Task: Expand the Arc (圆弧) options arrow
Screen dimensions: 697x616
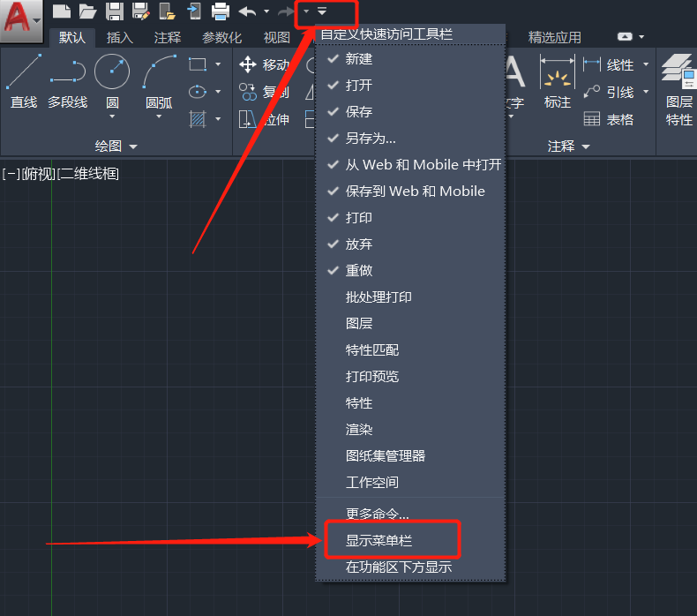Action: point(159,116)
